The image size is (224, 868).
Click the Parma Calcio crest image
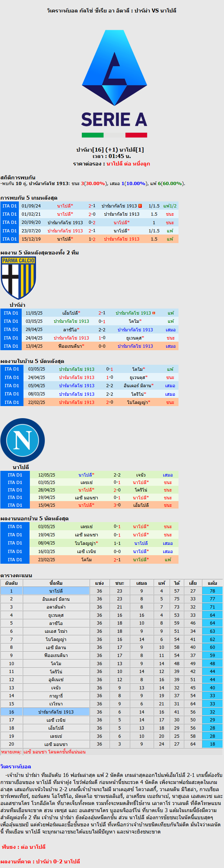point(18,278)
